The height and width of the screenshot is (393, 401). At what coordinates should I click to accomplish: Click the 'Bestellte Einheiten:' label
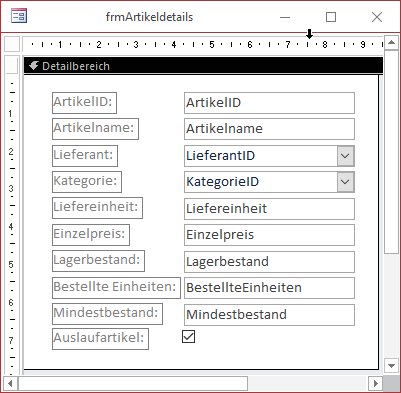[x=116, y=288]
